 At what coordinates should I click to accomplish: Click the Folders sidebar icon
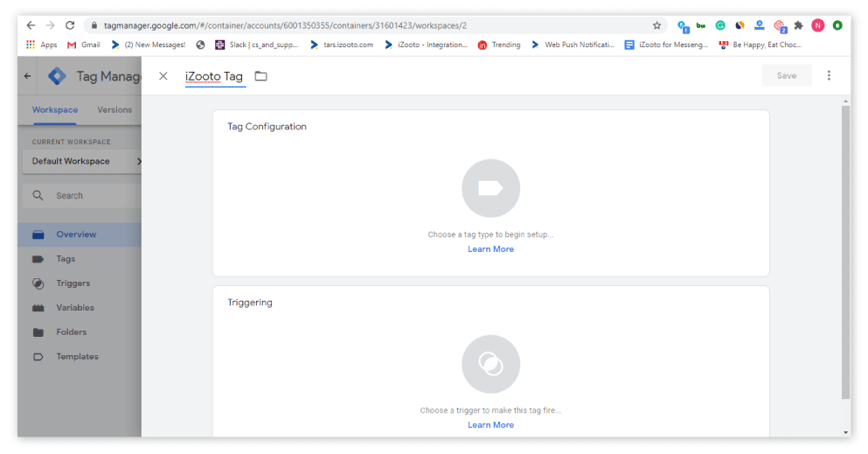[38, 332]
